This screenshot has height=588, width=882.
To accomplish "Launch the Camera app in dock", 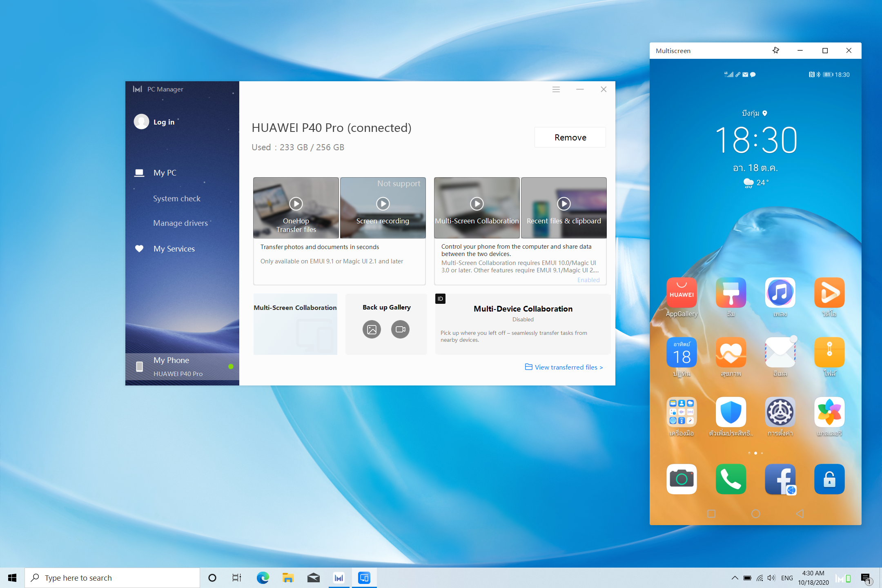I will 682,479.
